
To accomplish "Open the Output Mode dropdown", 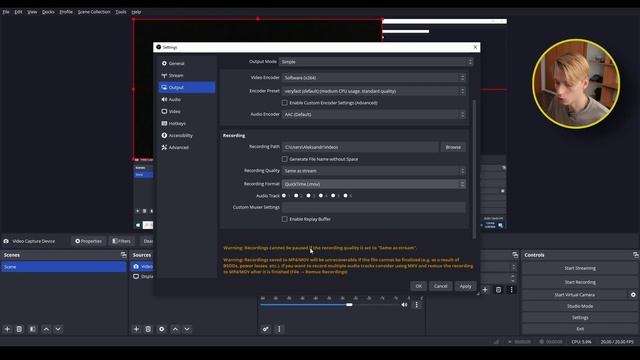I will (376, 62).
